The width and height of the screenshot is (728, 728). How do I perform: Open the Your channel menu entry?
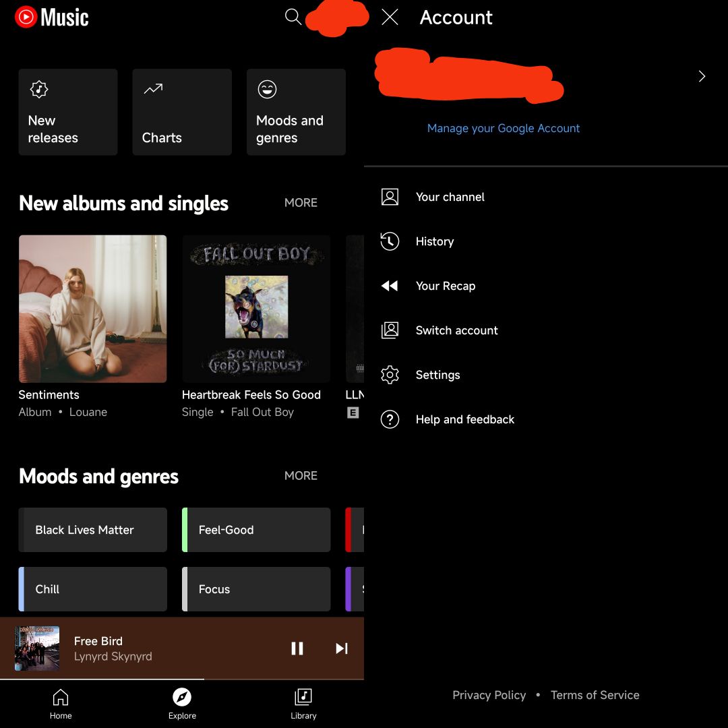click(x=545, y=197)
